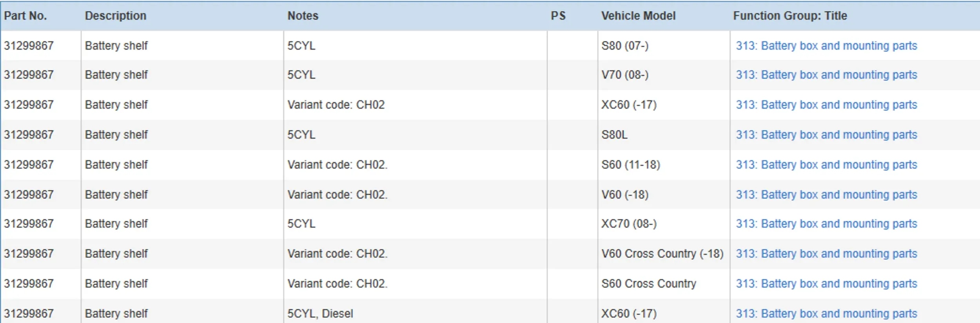This screenshot has height=323, width=980.
Task: Click the XC70 (08-) vehicle model cell
Action: point(629,224)
